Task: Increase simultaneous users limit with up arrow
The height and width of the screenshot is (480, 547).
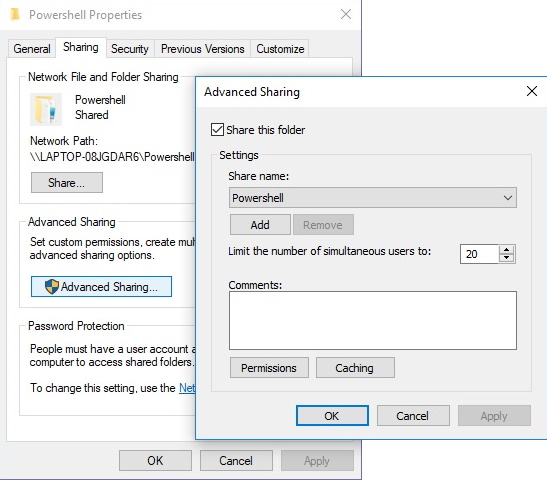Action: [506, 249]
